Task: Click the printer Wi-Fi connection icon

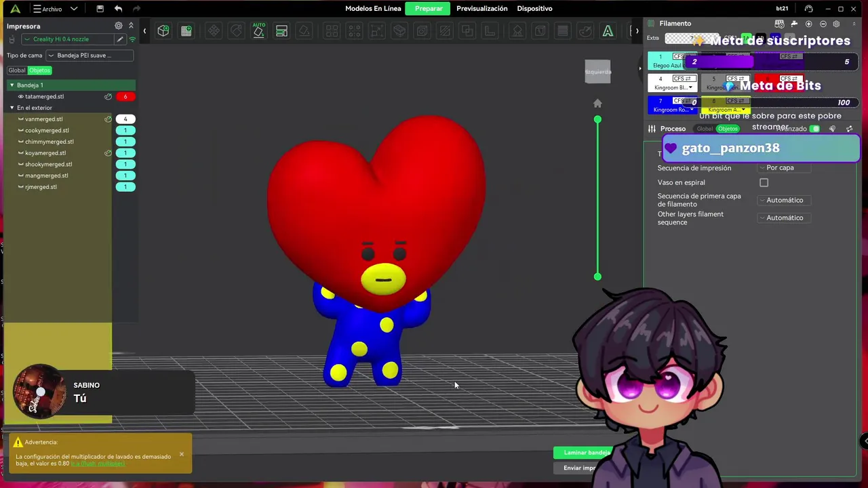Action: (132, 39)
